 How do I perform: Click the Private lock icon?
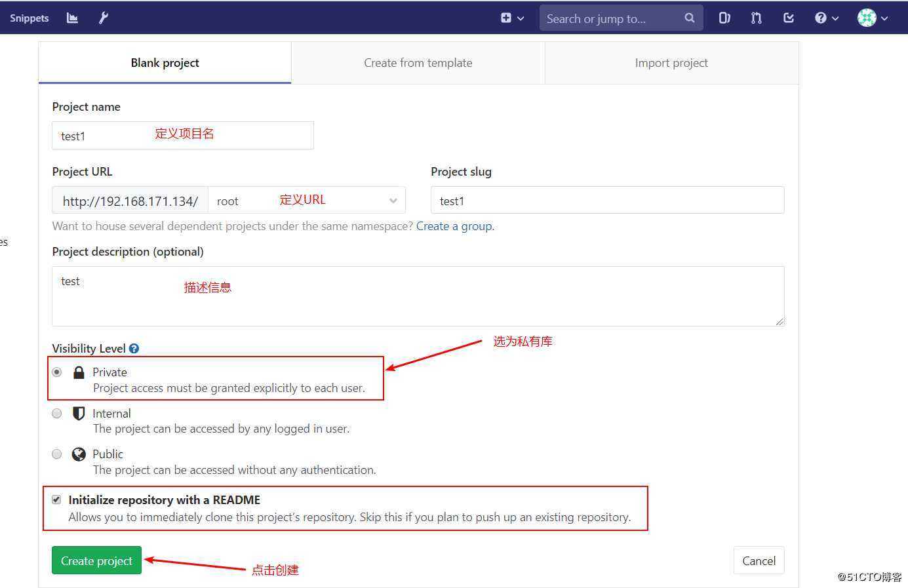(79, 373)
